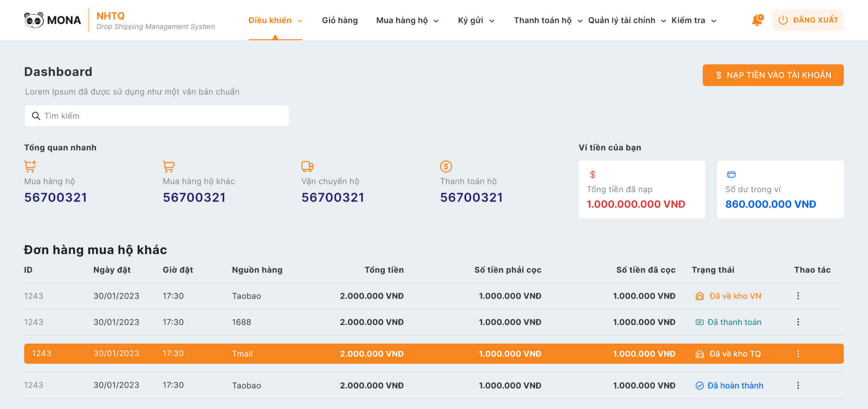868x409 pixels.
Task: Click the Vận chuyển hộ truck icon
Action: click(x=307, y=166)
